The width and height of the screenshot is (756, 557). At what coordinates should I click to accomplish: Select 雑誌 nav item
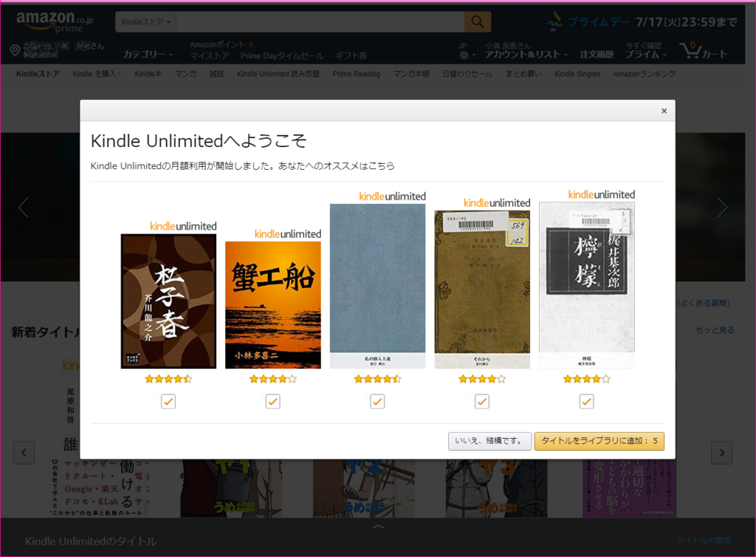[216, 74]
